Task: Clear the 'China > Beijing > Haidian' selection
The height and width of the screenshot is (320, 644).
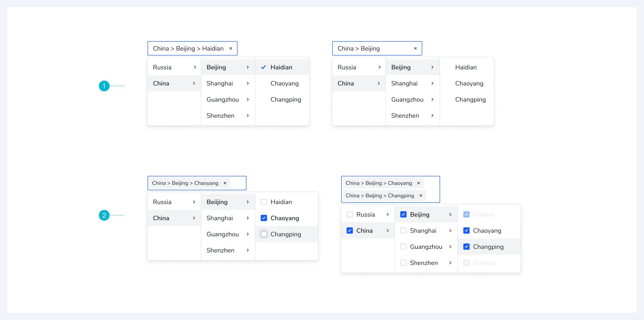Action: pos(231,48)
